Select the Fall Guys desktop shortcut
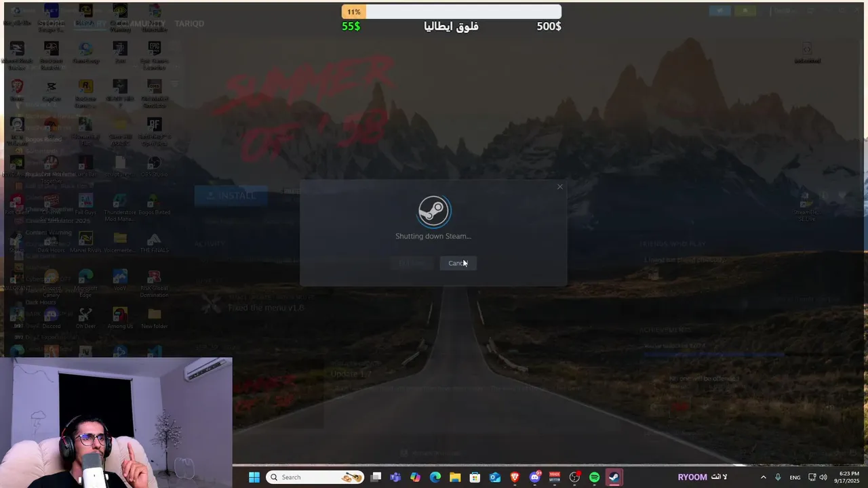 tap(85, 205)
